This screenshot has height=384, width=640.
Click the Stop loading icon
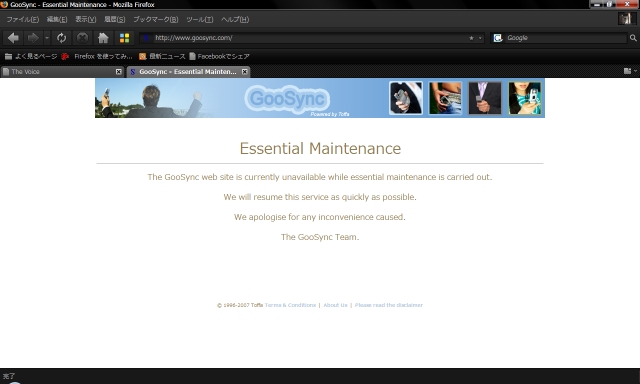[x=82, y=38]
